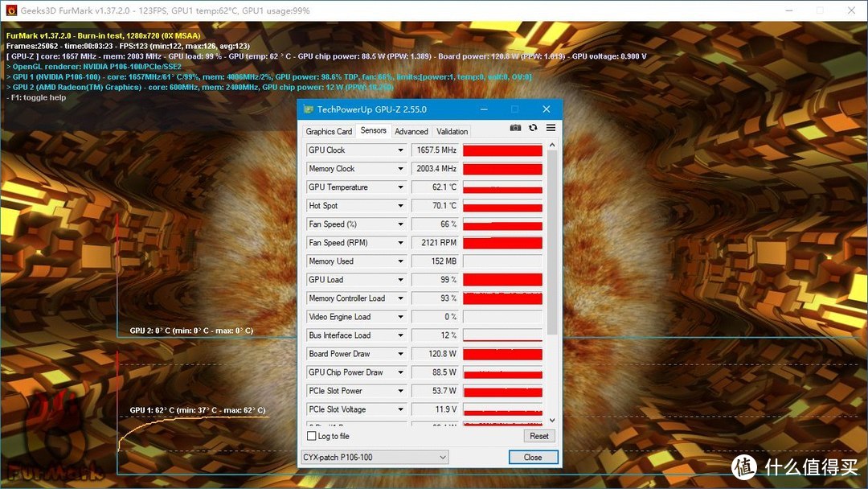
Task: Click the GPU-Z refresh icon
Action: tap(533, 128)
